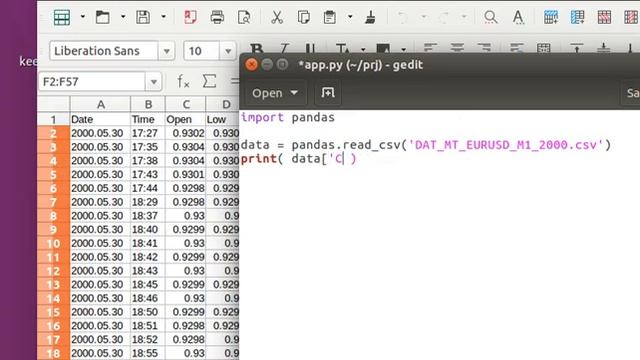Click the Align Right icon in Calc
The height and width of the screenshot is (360, 640).
(x=484, y=48)
